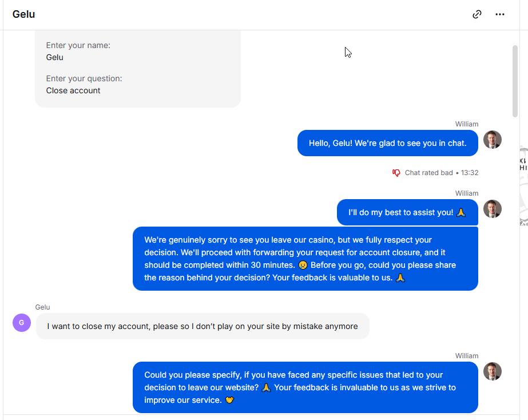Screen dimensions: 528x420
Task: Click the yellow heart emoji in last message
Action: [229, 400]
